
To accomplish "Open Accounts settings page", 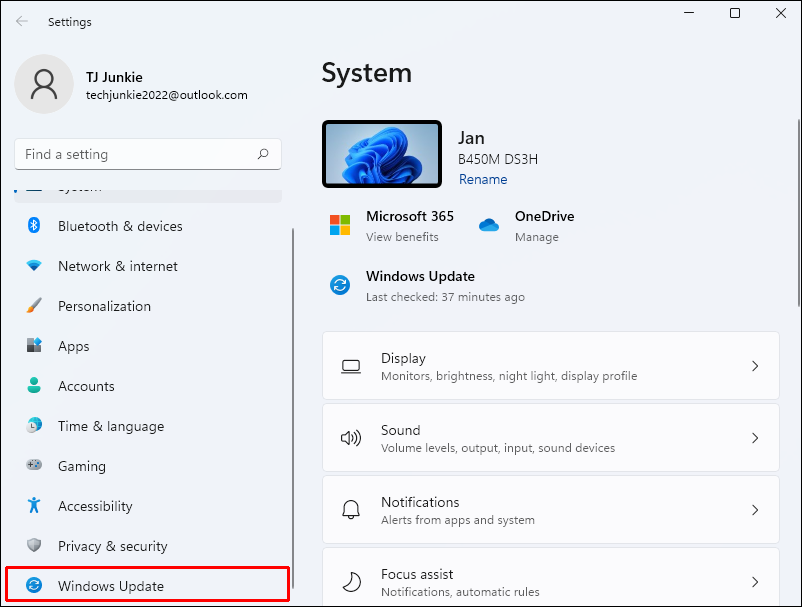I will click(148, 386).
